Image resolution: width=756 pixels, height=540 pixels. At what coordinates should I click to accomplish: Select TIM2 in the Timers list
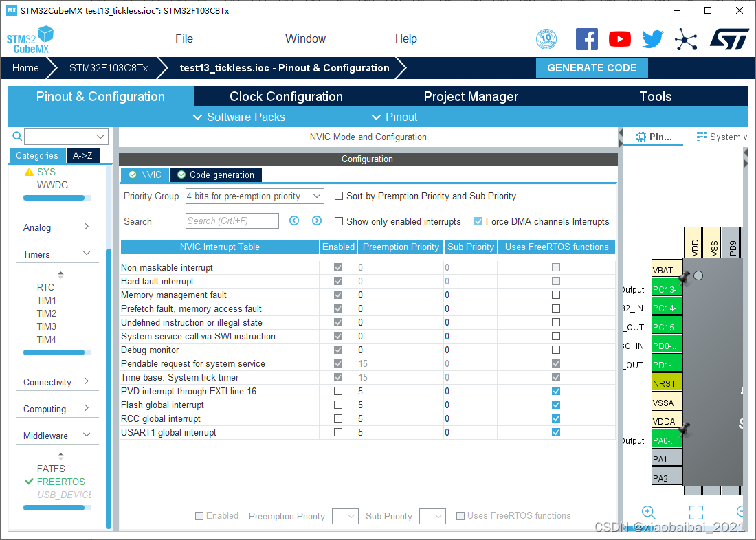[x=46, y=313]
